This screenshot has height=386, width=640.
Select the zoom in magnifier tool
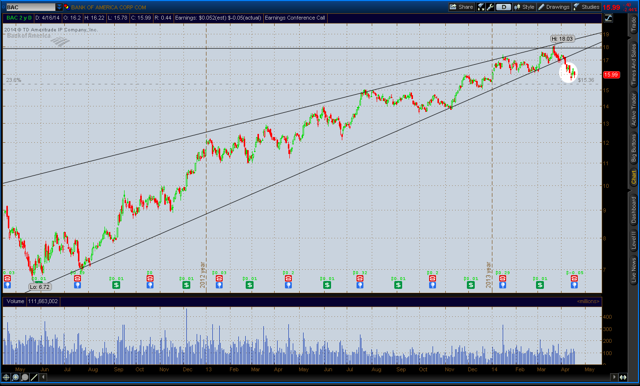[16, 377]
